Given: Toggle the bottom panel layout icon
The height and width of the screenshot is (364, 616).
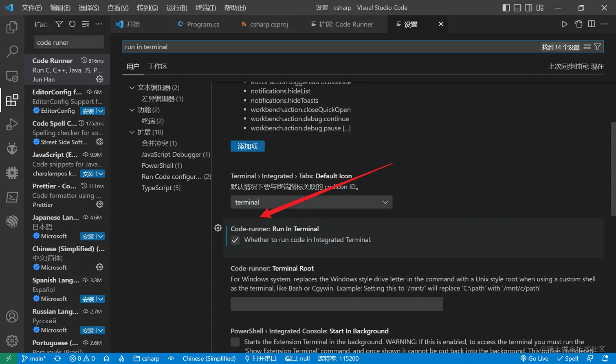Looking at the screenshot, I should [517, 8].
